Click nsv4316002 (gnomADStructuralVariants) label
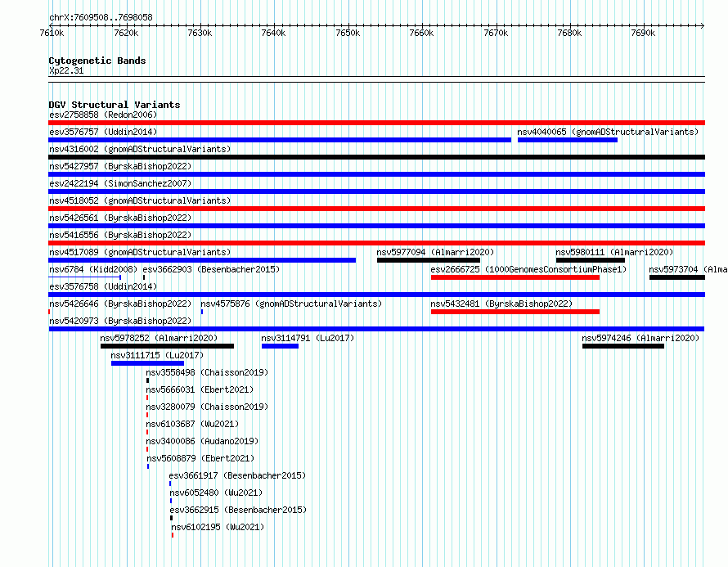 (140, 149)
